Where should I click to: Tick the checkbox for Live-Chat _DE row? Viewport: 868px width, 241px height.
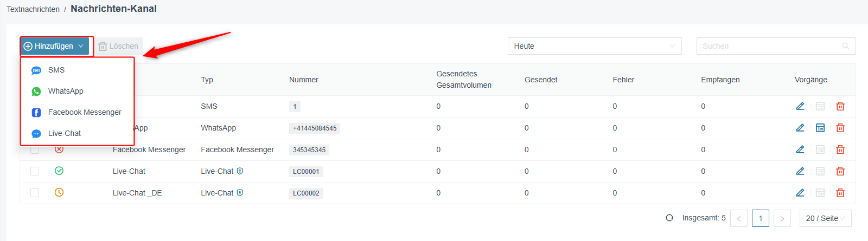[x=35, y=193]
